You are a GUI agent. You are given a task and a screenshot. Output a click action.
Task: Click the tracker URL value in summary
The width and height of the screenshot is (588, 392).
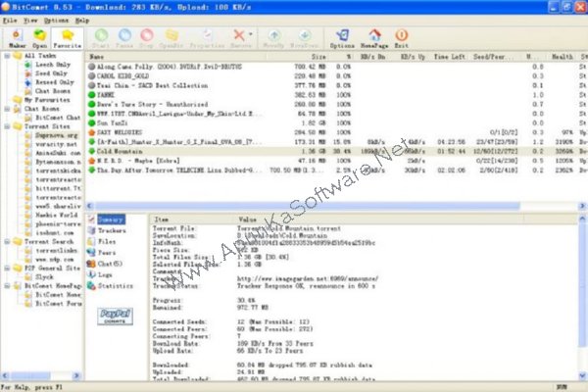tap(308, 278)
